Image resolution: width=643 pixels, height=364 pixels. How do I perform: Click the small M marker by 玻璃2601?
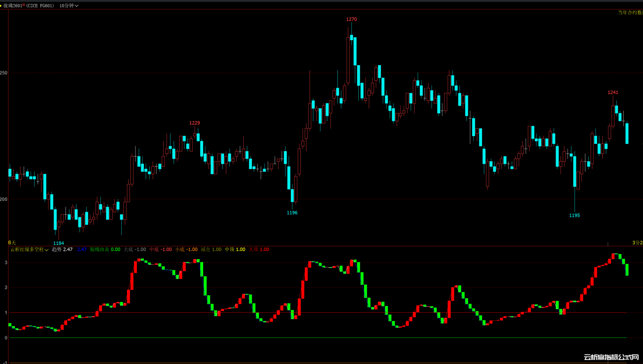[24, 5]
